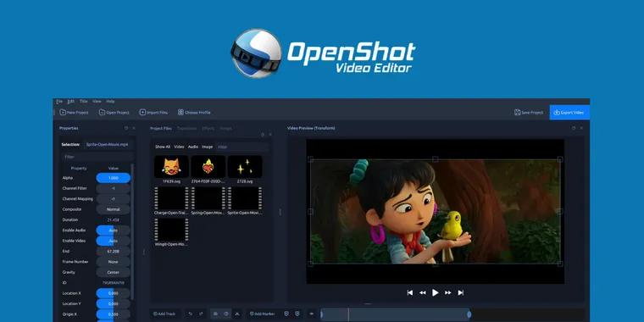644x322 pixels.
Task: Toggle timeline snapping magnet
Action: point(215,314)
